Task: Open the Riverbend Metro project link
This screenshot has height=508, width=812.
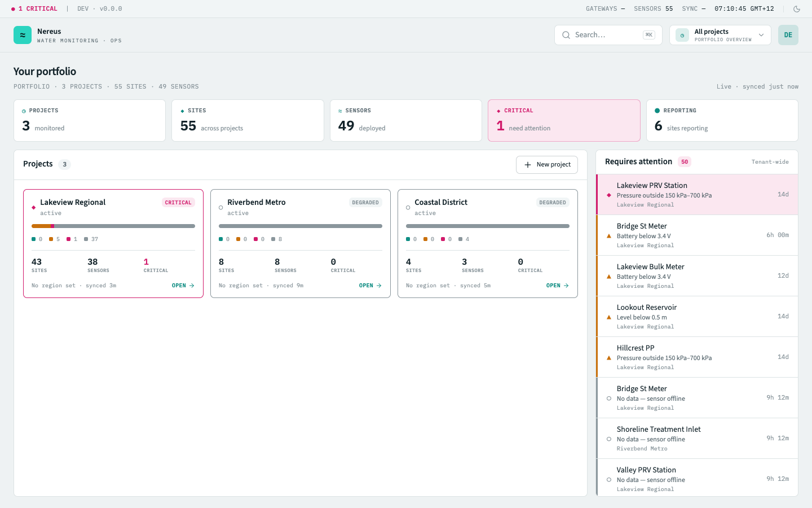Action: (x=370, y=286)
